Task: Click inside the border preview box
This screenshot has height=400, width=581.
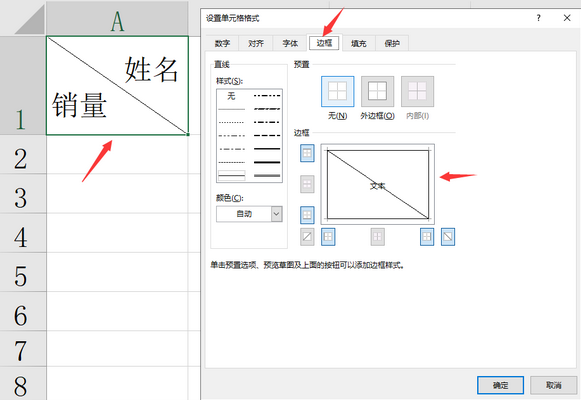Action: (378, 184)
